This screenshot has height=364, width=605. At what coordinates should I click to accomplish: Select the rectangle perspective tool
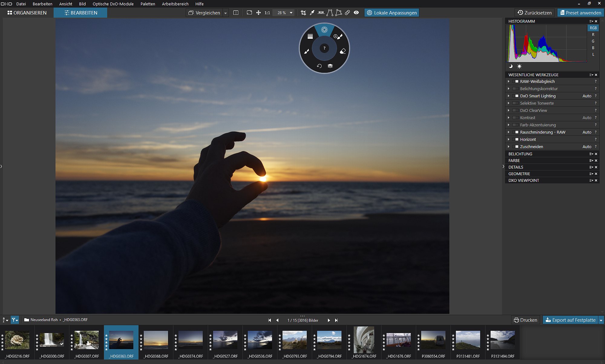[x=338, y=13]
